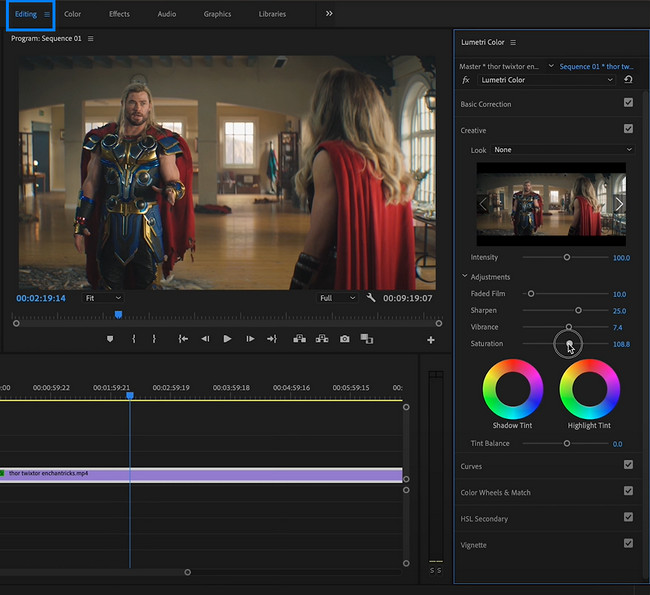
Task: Show next Look in preview thumbnail
Action: click(619, 204)
